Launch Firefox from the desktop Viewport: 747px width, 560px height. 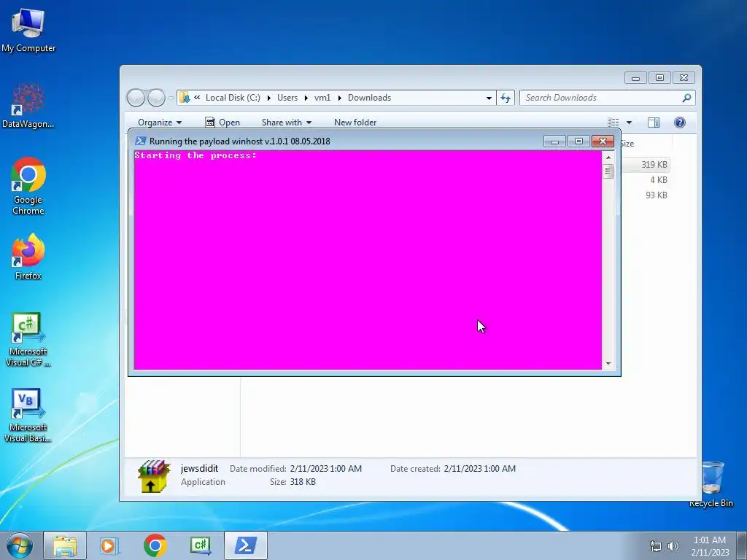click(x=28, y=256)
